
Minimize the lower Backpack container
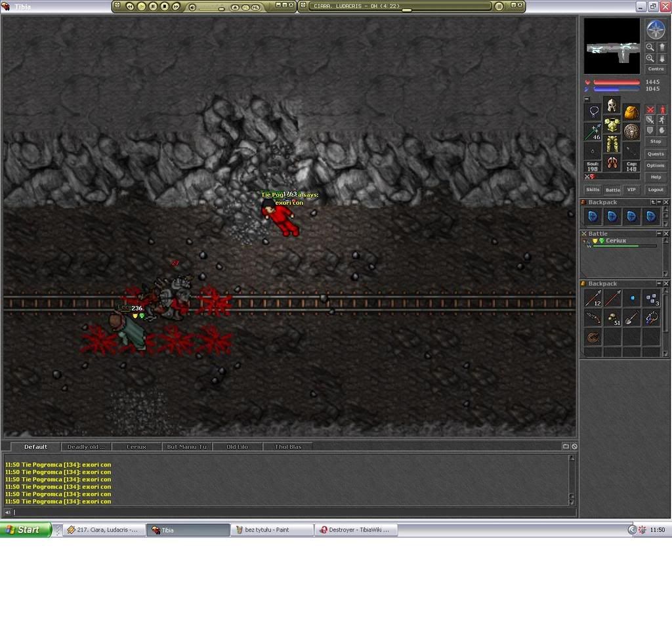(659, 283)
